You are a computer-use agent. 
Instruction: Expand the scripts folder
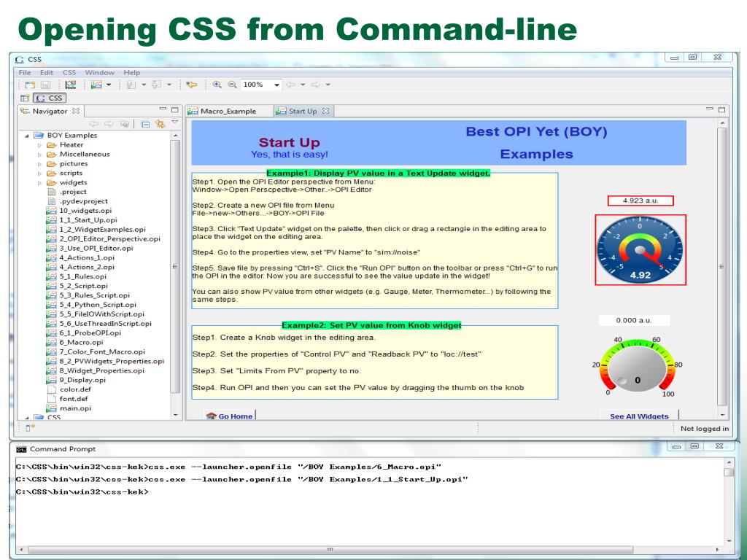(x=39, y=174)
